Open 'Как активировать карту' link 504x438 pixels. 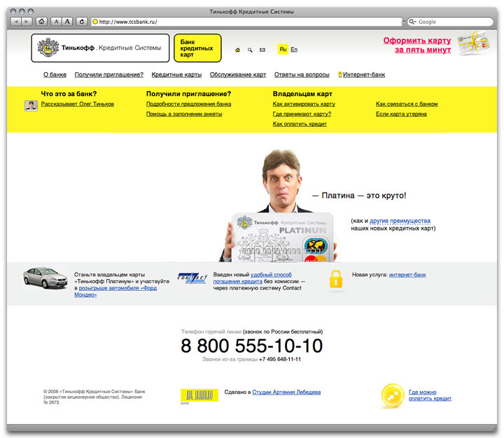click(304, 104)
